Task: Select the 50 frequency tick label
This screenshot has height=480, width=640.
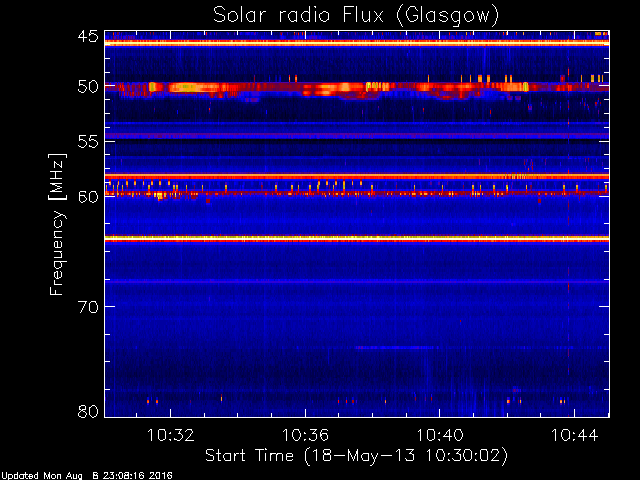Action: point(88,87)
